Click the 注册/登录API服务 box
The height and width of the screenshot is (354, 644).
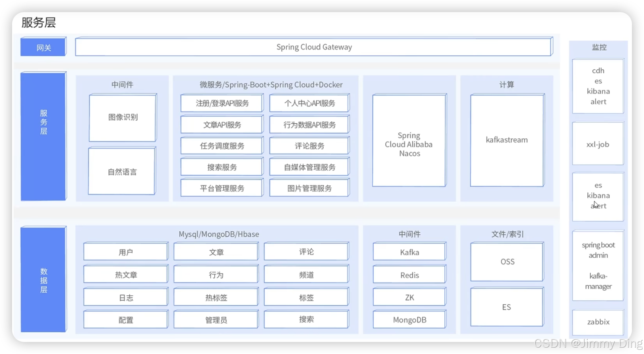(222, 103)
